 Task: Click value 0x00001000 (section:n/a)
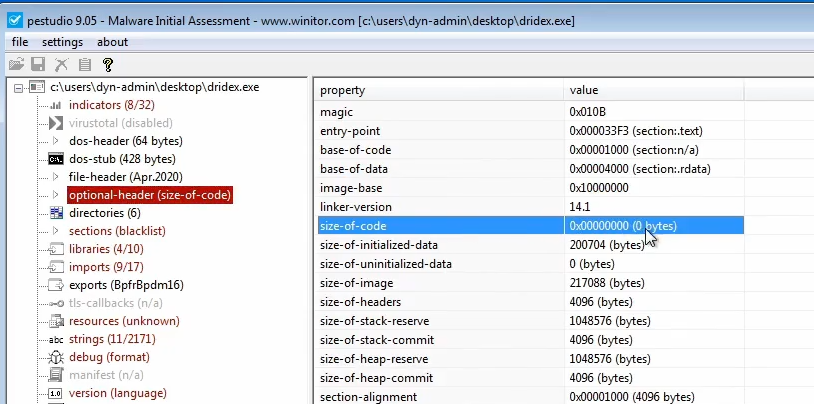coord(634,150)
